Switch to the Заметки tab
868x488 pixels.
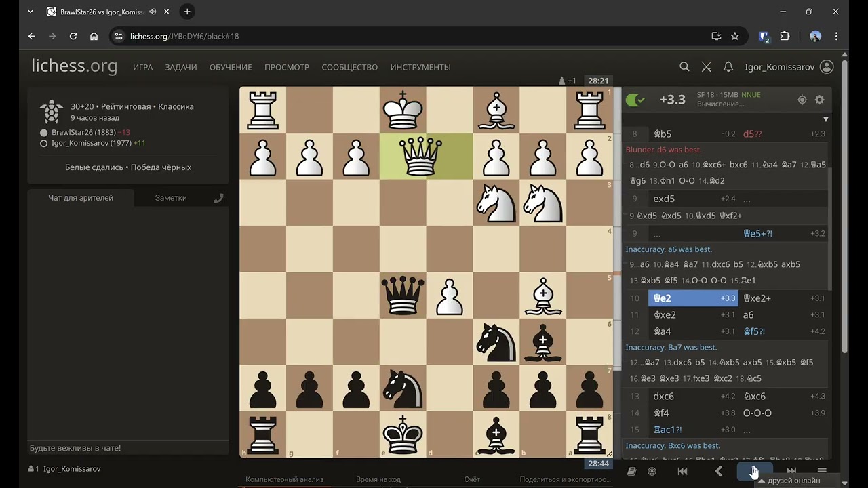[171, 198]
